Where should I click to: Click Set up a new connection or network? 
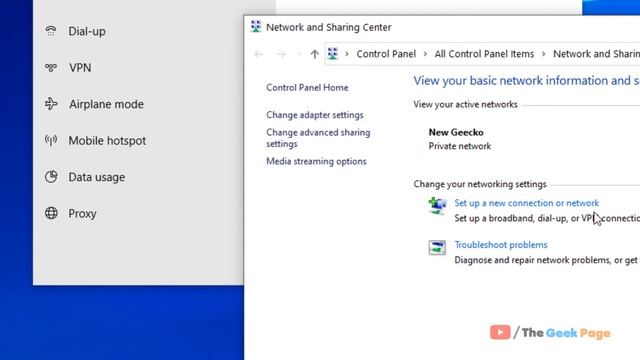[x=527, y=203]
